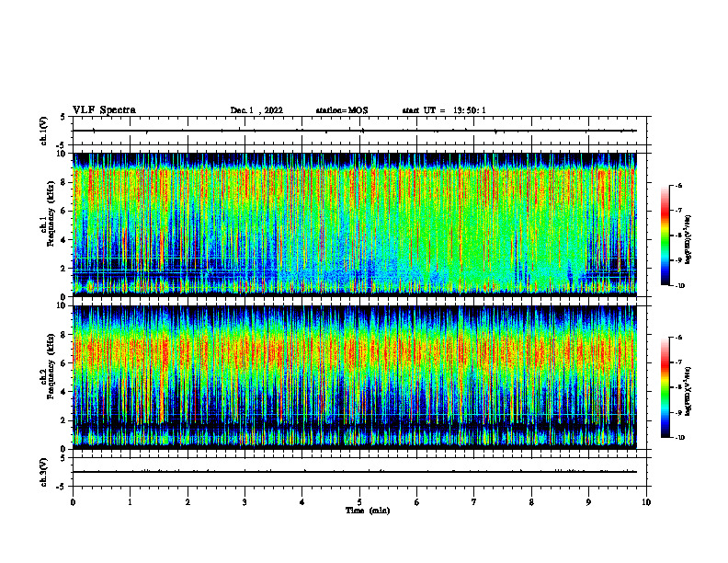
Task: Click the ch.1 voltage waveform trace
Action: 354,131
